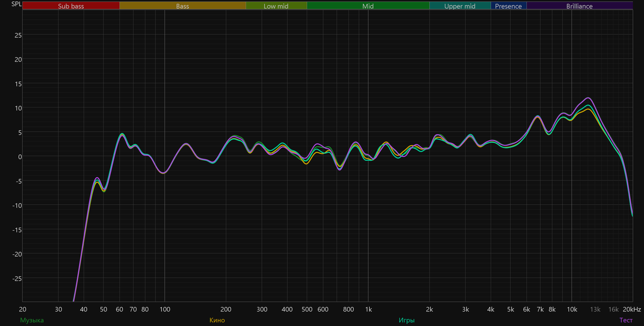This screenshot has width=644, height=326.
Task: Toggle the purple Тест curve legend
Action: tap(626, 320)
